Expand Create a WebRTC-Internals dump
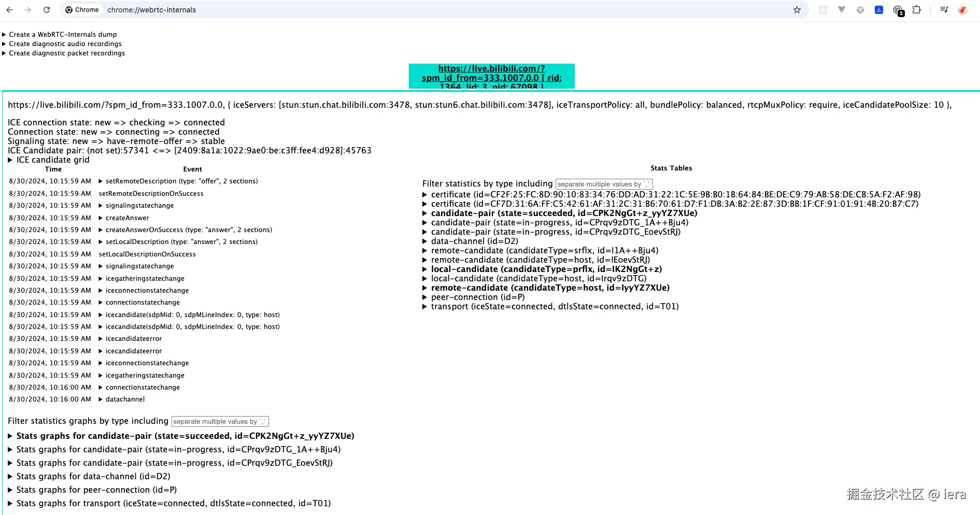Screen dimensions: 980x515 click(60, 35)
